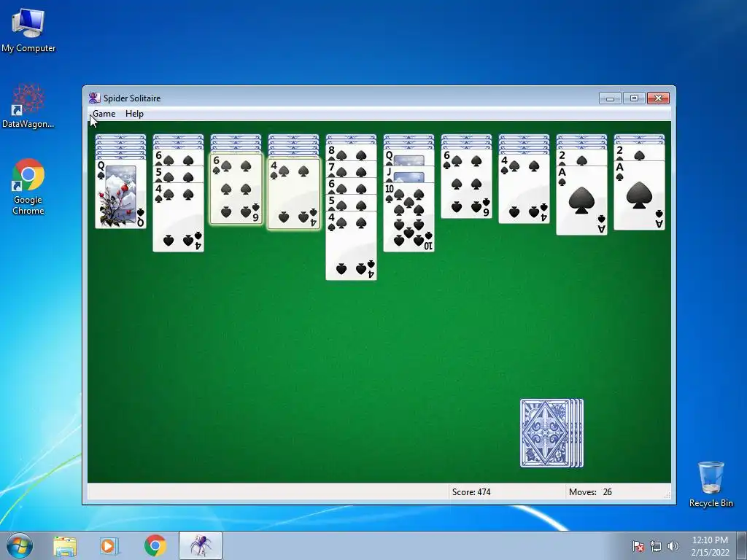Click the 5 of spades in fifth column
Viewport: 747px width, 560px height.
click(x=351, y=203)
